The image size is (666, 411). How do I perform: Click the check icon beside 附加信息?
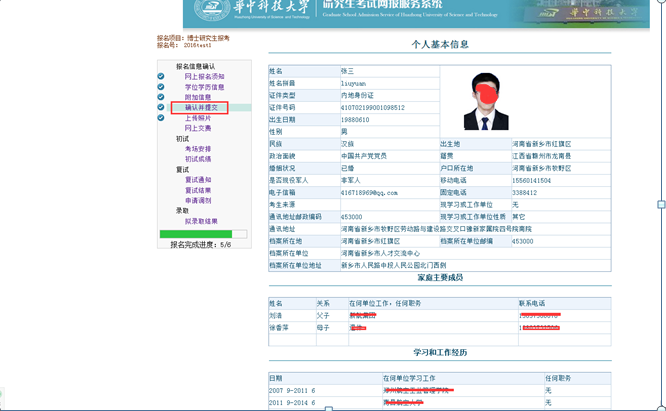tap(161, 98)
